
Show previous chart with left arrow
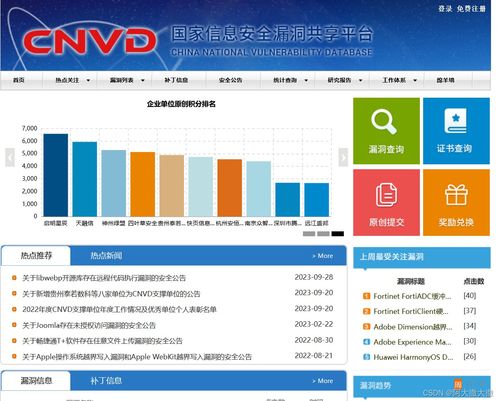pyautogui.click(x=10, y=157)
